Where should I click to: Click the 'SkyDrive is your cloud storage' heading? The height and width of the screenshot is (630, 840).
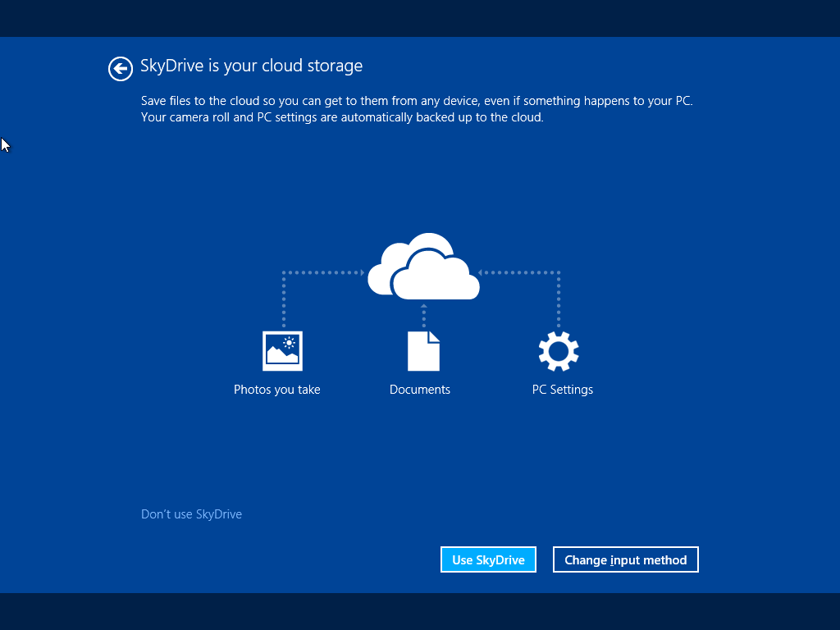tap(251, 66)
